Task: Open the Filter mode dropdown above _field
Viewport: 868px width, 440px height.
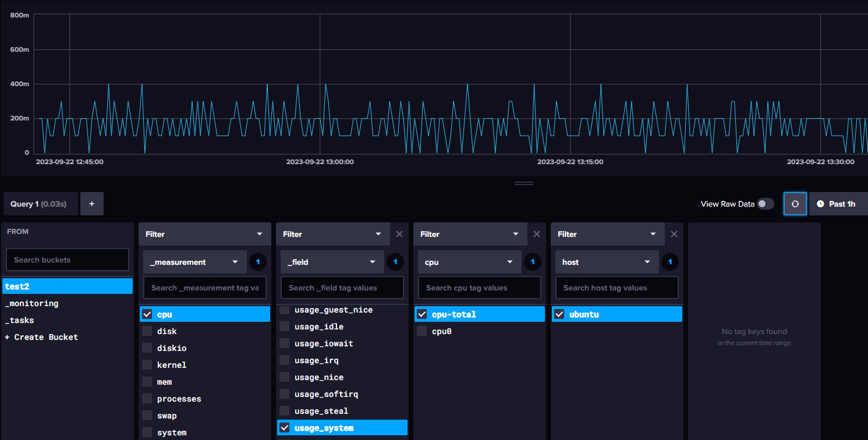Action: (x=333, y=234)
